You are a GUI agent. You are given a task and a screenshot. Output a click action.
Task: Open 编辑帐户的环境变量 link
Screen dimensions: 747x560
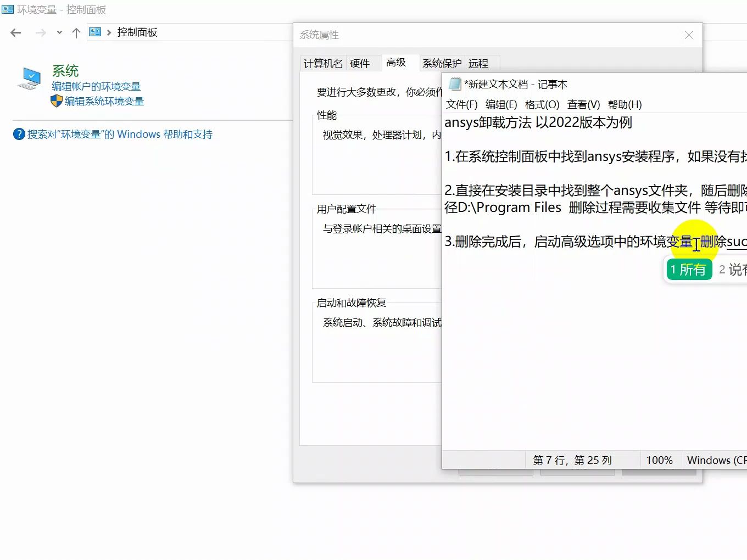tap(96, 86)
